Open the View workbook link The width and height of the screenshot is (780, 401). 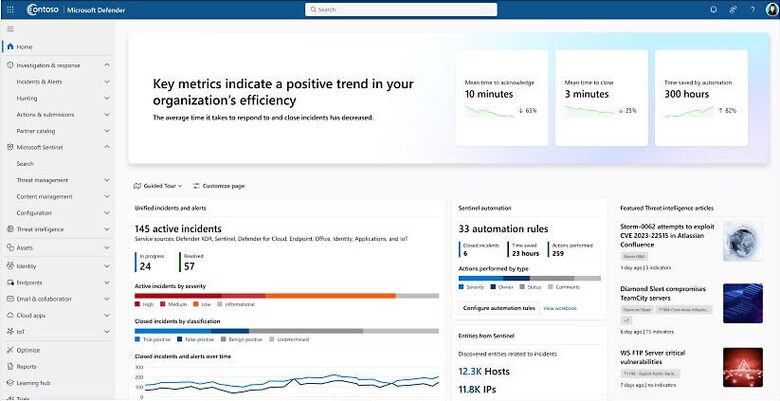click(x=560, y=308)
